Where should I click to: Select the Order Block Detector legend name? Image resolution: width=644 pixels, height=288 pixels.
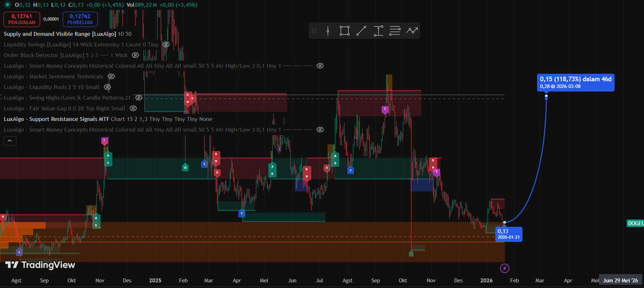point(44,55)
